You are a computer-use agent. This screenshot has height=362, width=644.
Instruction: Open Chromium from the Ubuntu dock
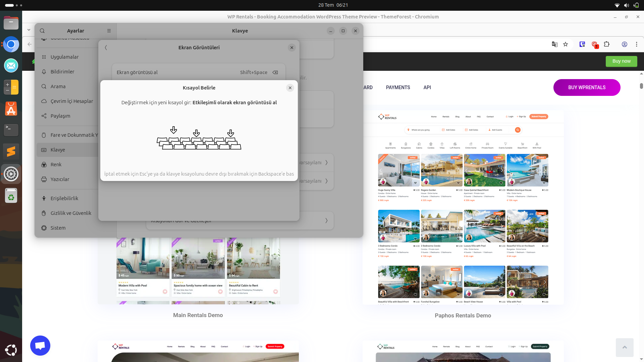coord(11,44)
